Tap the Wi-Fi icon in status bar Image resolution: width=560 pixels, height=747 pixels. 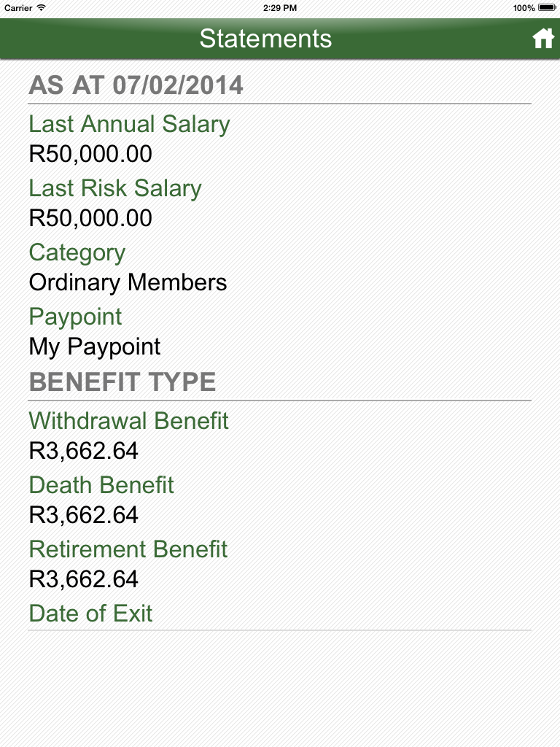tap(41, 8)
